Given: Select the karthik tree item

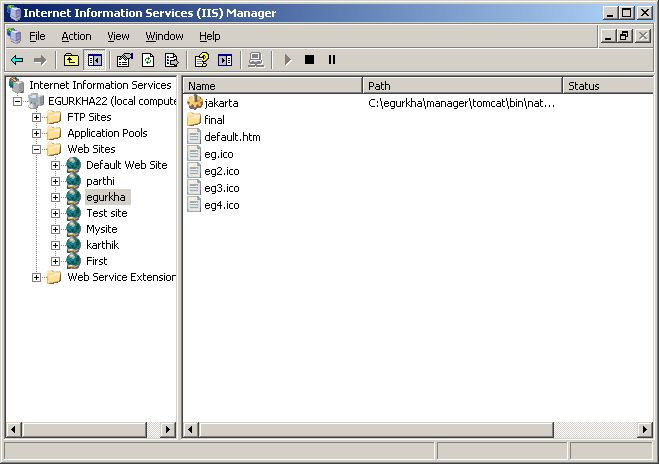Looking at the screenshot, I should pos(103,245).
